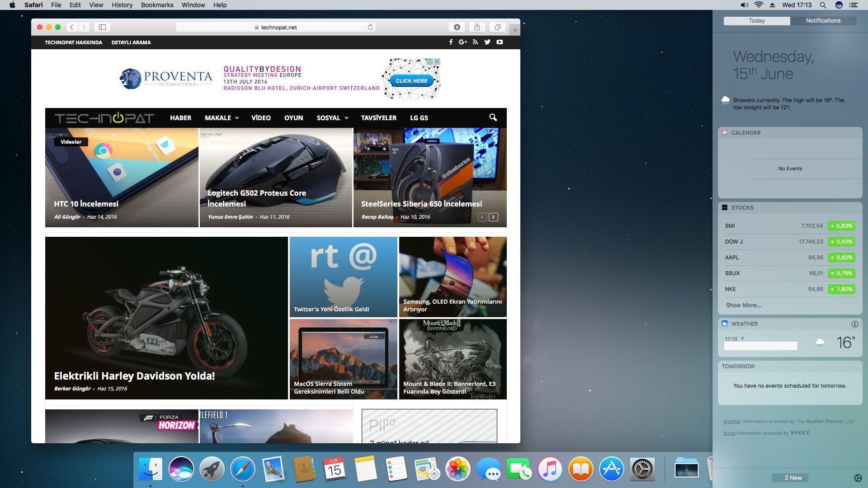The image size is (868, 488).
Task: Open Safari's Downloads button
Action: tap(457, 27)
